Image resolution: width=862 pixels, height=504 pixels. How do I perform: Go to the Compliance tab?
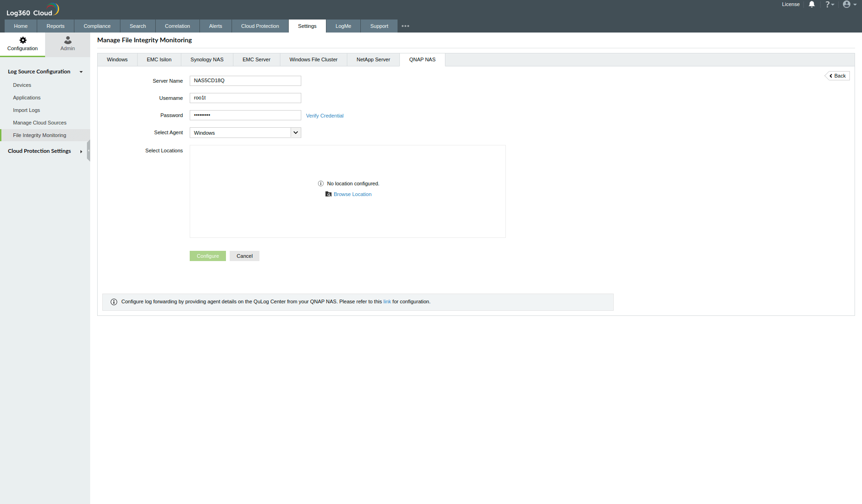97,26
